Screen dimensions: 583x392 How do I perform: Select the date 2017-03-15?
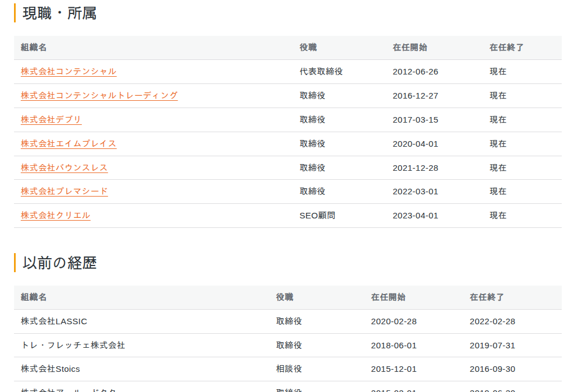click(x=416, y=120)
